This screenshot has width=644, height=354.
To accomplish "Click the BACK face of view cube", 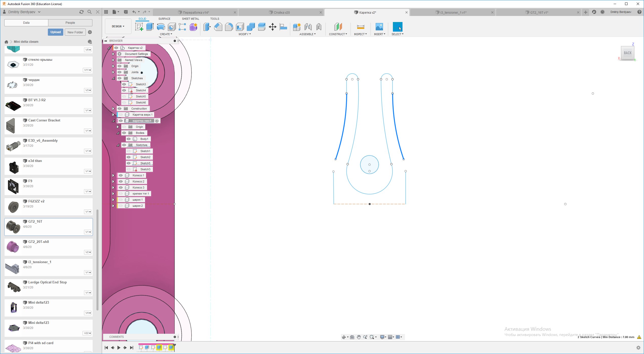I will click(x=628, y=53).
